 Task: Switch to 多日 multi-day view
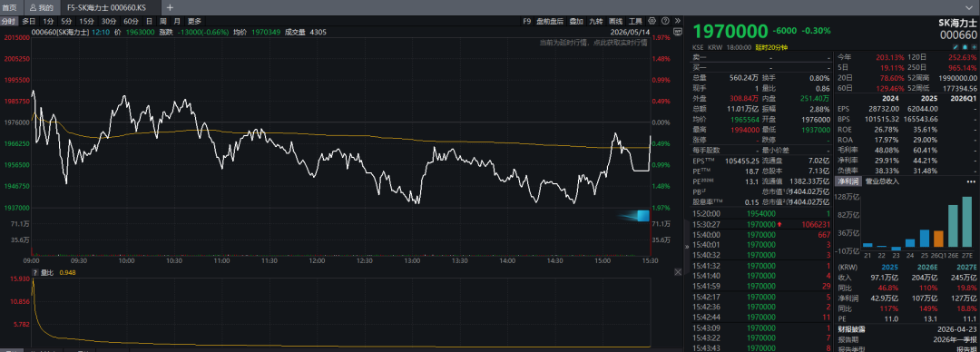pyautogui.click(x=29, y=21)
